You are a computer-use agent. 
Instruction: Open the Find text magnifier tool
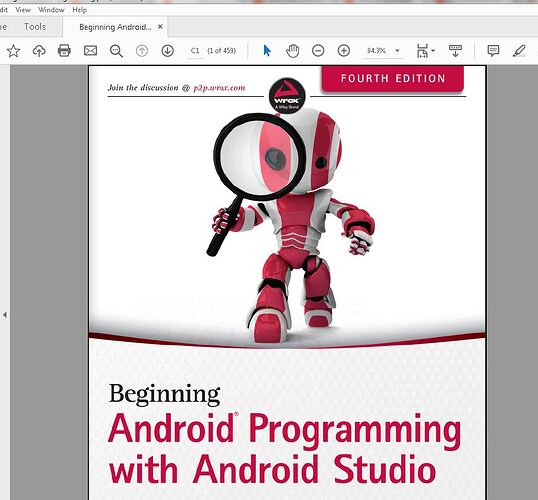pyautogui.click(x=116, y=51)
